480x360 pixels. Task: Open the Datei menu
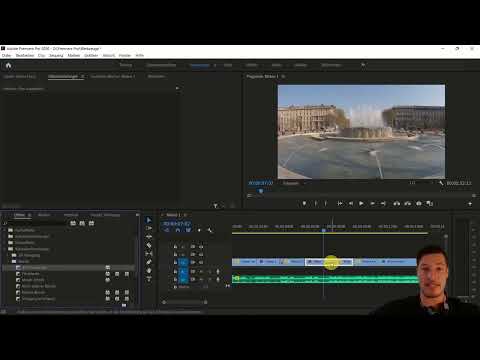coord(7,55)
